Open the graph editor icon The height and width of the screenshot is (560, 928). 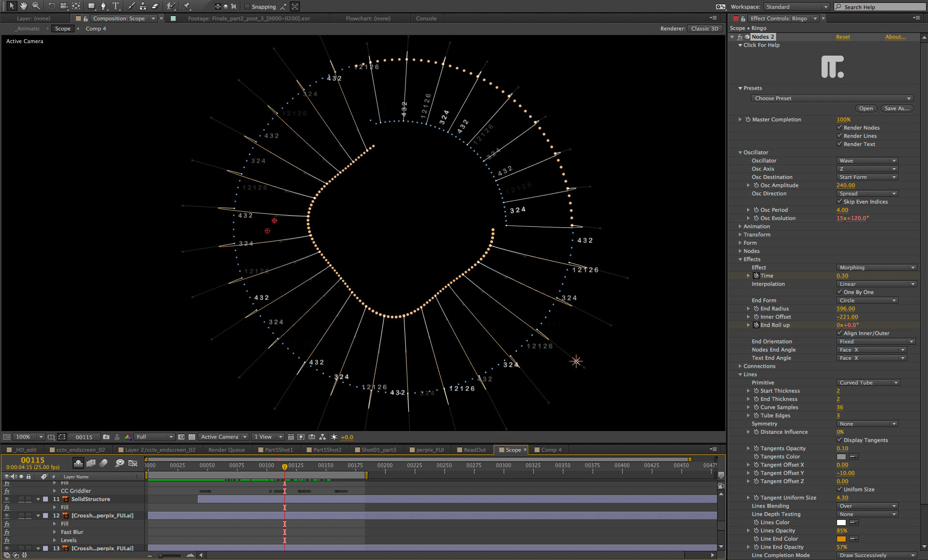pos(133,463)
